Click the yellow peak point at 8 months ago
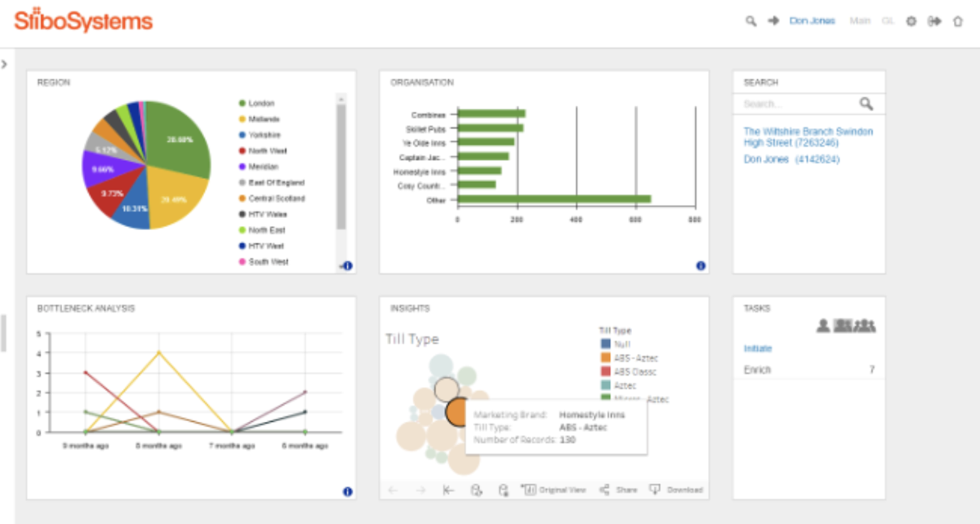This screenshot has height=524, width=980. (158, 353)
